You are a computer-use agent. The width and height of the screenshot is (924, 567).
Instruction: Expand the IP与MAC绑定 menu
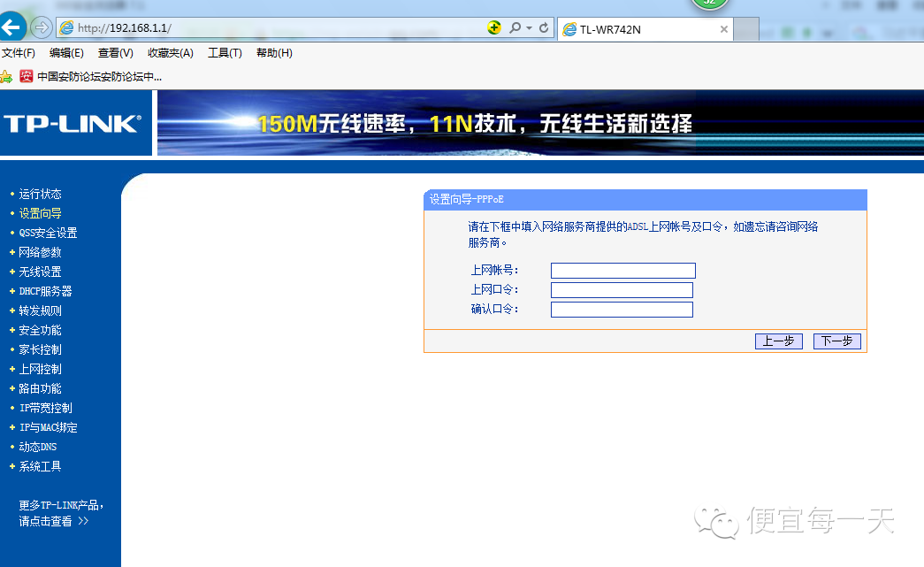(49, 427)
